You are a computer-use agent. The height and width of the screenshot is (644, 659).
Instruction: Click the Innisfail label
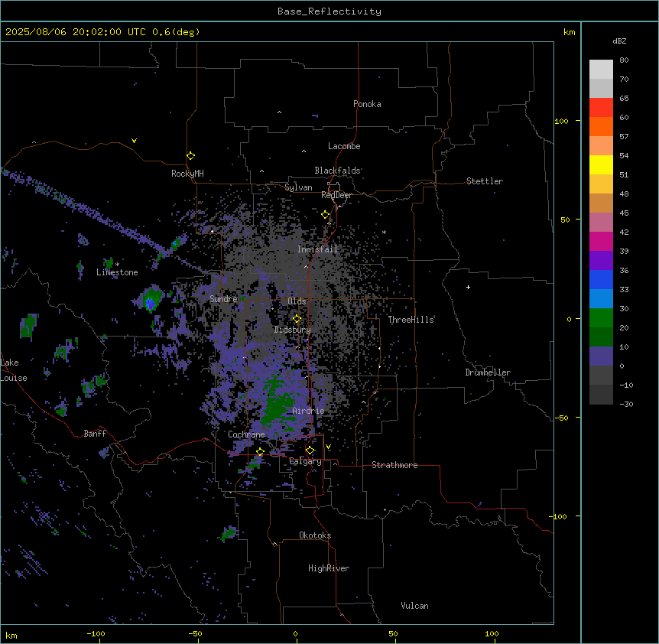[x=317, y=249]
